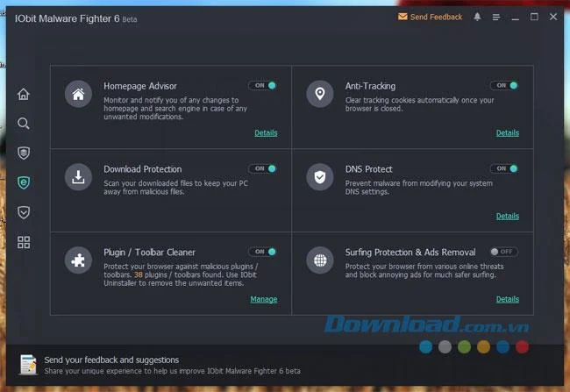Image resolution: width=570 pixels, height=392 pixels.
Task: Click the envelope icon beside Send Feedback
Action: (403, 17)
